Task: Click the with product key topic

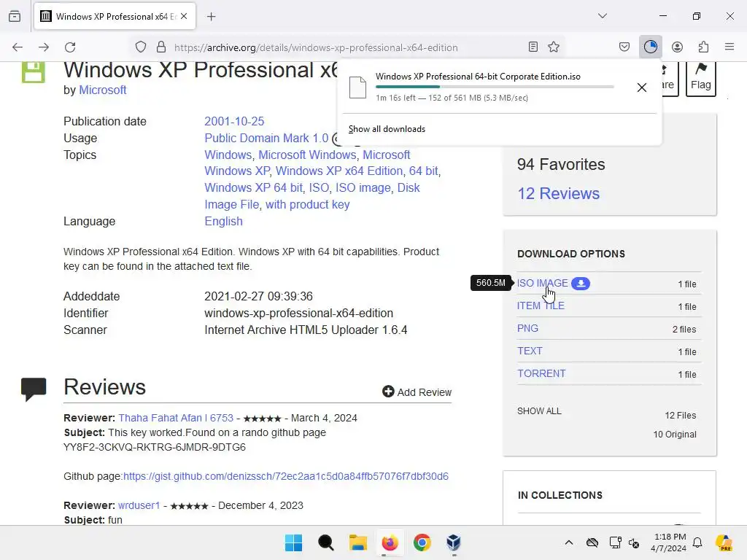Action: click(308, 204)
